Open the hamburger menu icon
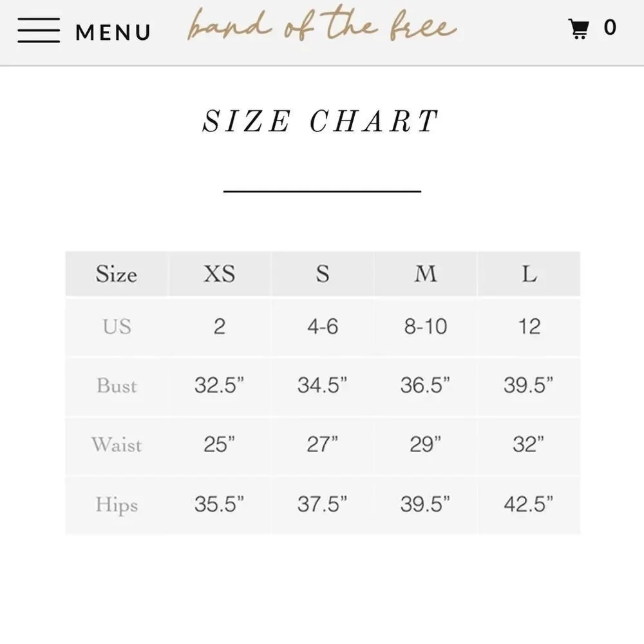Screen dimensions: 644x644 click(39, 30)
